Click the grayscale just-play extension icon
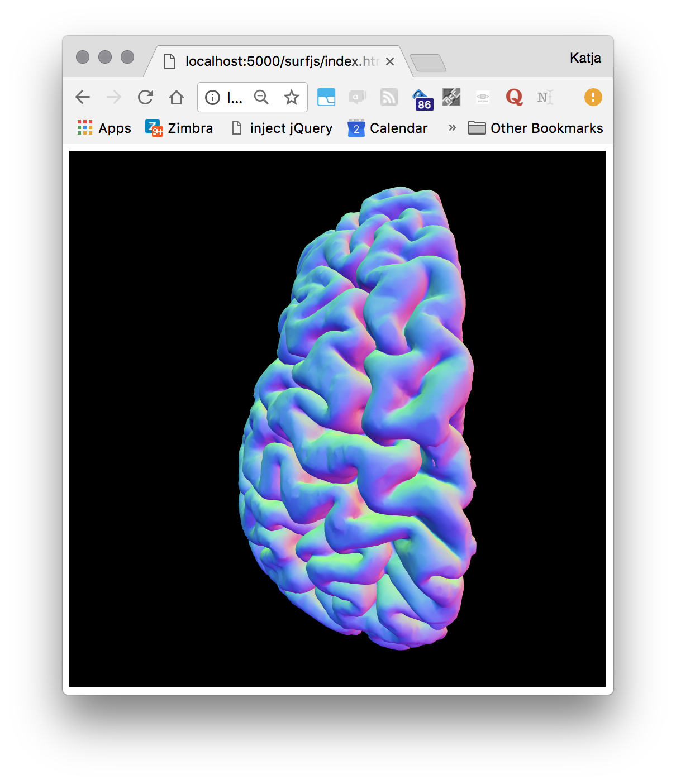The width and height of the screenshot is (676, 784). click(482, 97)
